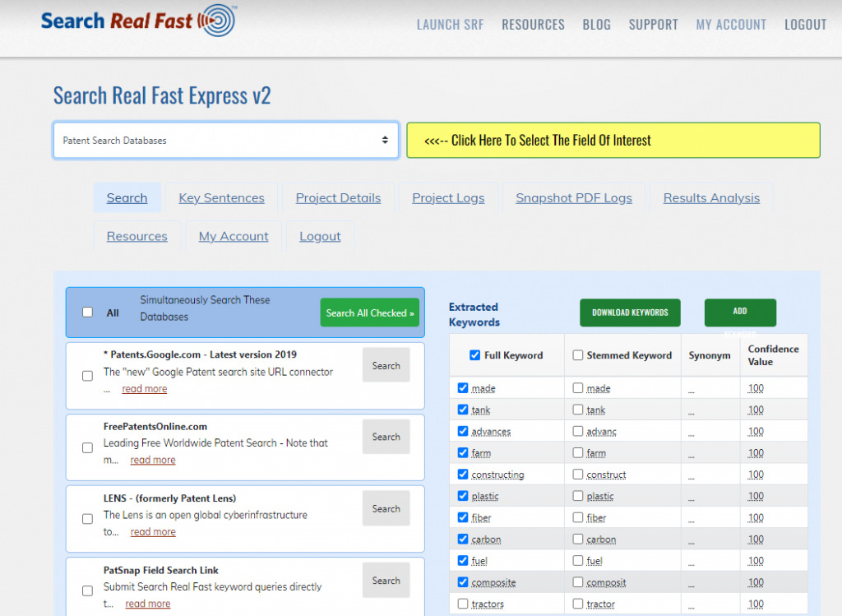This screenshot has width=842, height=616.
Task: Check the FreePatentsOnline.com checkbox
Action: pos(87,447)
